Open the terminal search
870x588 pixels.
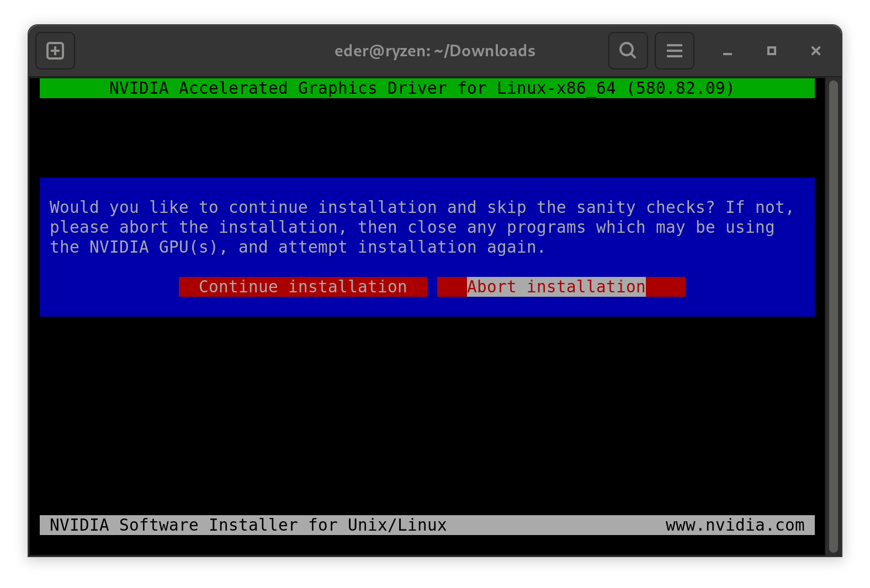(x=628, y=51)
